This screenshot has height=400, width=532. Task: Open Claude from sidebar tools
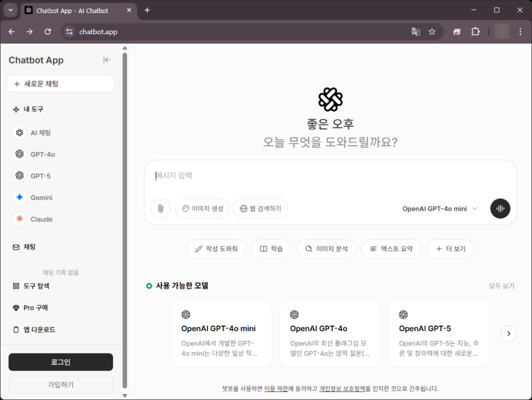61,219
